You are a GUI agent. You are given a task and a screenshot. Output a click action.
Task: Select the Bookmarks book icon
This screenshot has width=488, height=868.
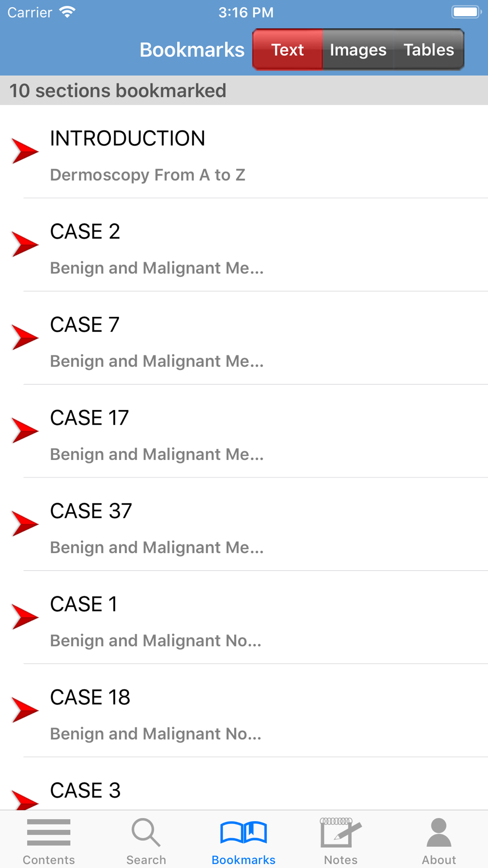click(x=244, y=832)
